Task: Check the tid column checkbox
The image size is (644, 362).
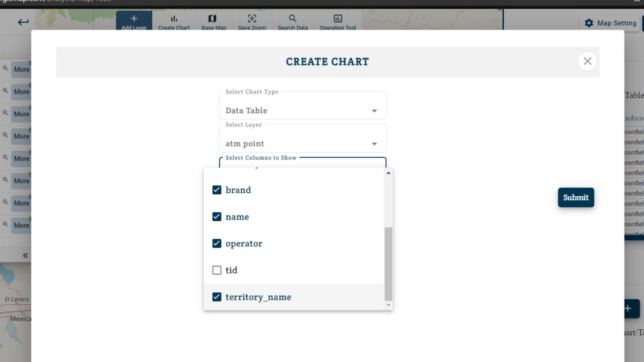Action: click(x=217, y=270)
